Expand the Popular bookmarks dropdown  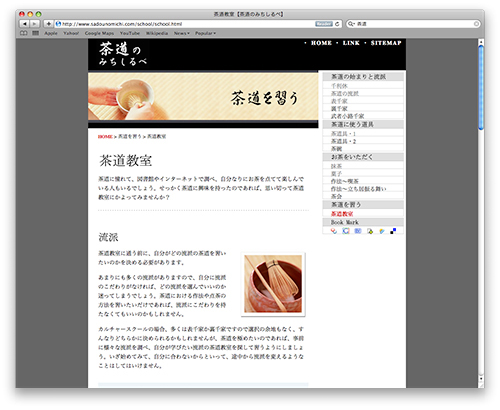point(205,33)
